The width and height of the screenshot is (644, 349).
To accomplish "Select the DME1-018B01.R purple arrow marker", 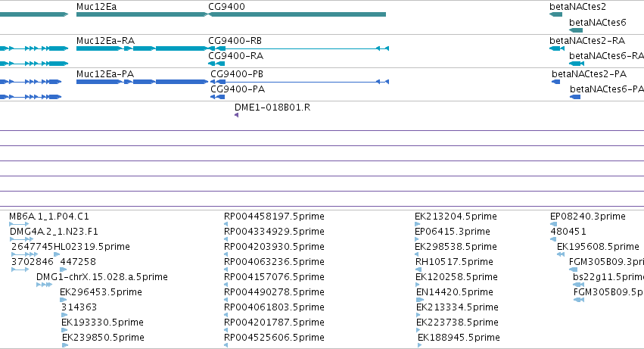I will 237,115.
